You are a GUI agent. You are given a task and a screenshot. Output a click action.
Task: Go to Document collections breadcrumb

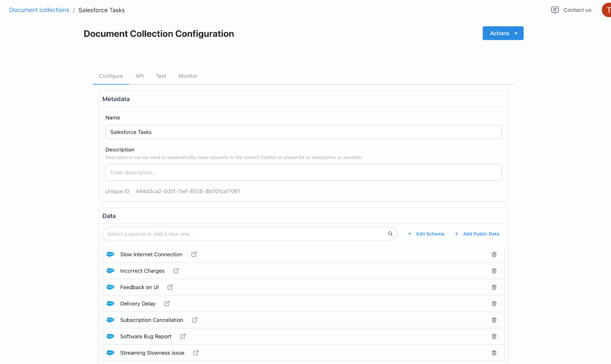[x=39, y=10]
